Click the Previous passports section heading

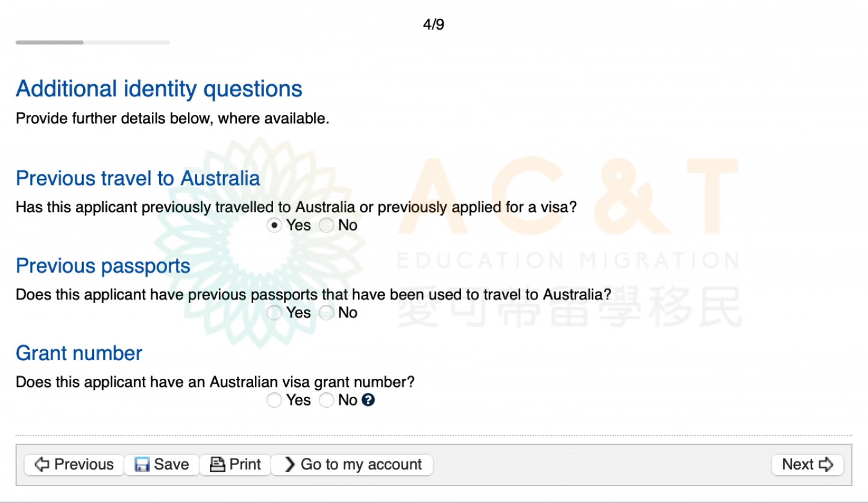pyautogui.click(x=103, y=266)
